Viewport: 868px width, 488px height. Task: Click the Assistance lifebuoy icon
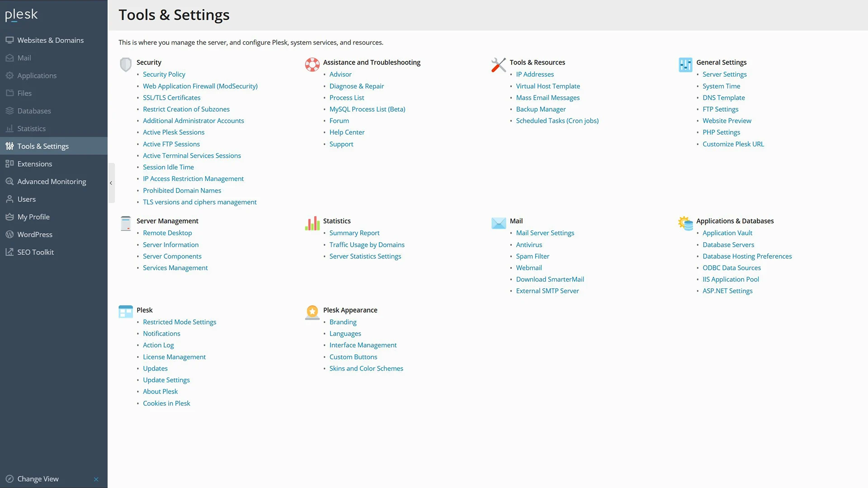pos(312,65)
